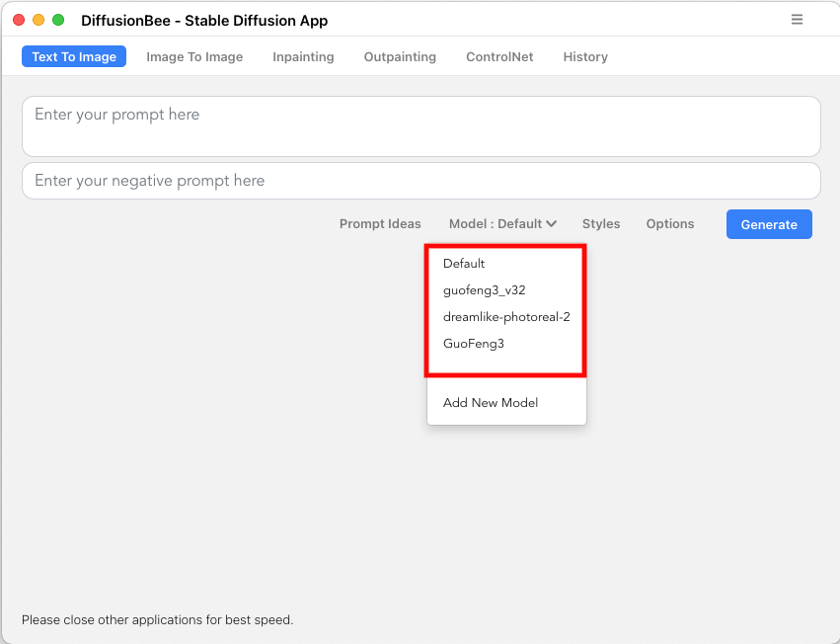Select Default from model list

point(464,264)
